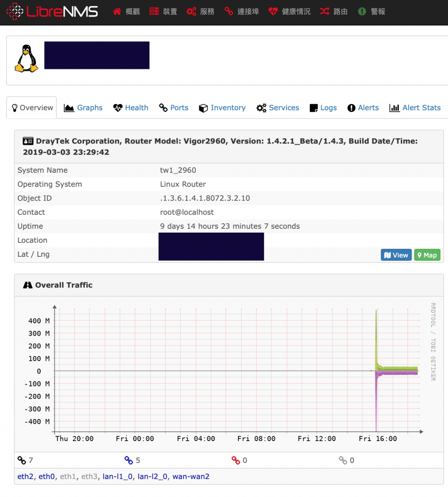Click the chain link icon on Ports tab
The width and height of the screenshot is (448, 497).
[x=163, y=108]
